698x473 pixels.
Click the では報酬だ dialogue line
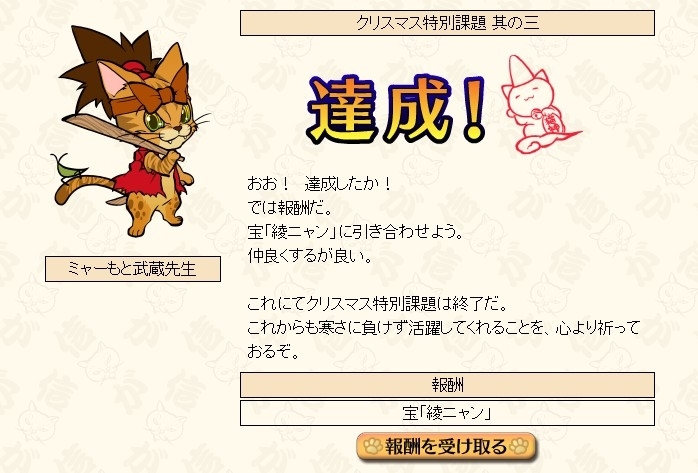point(289,207)
